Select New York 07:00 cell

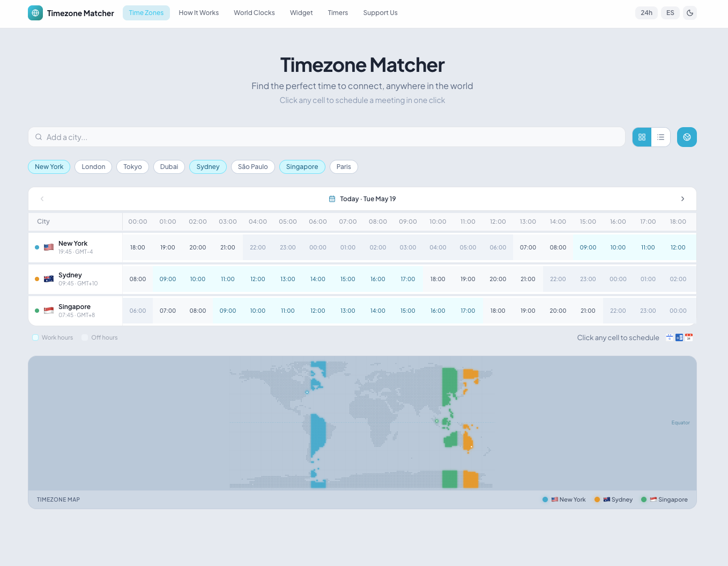[528, 247]
